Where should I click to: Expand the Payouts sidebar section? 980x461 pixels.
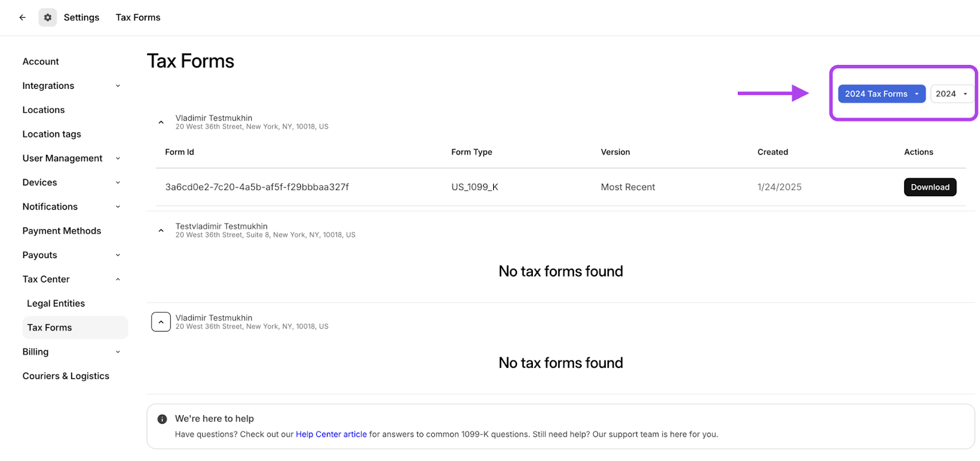coord(118,255)
